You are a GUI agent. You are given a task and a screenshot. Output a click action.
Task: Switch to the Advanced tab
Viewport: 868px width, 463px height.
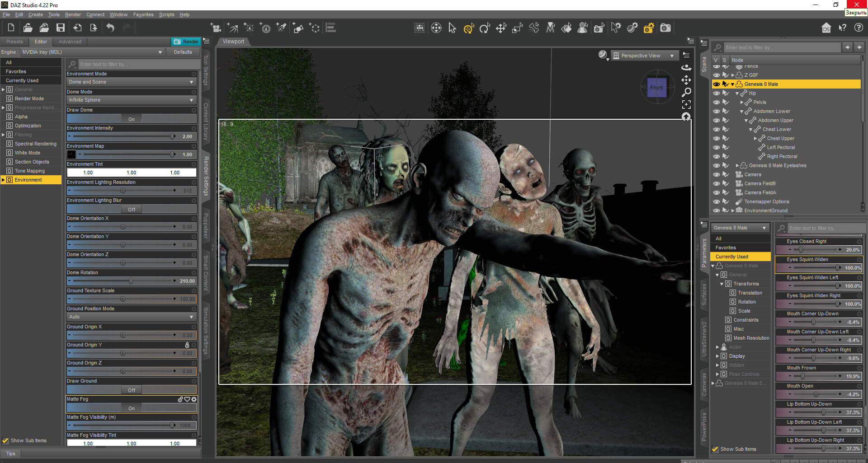coord(70,42)
